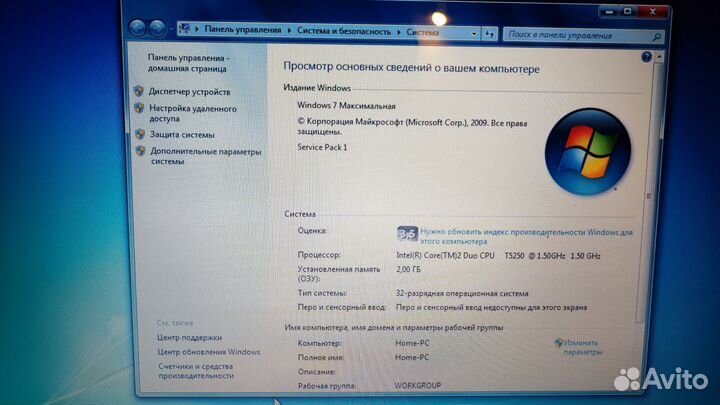The image size is (720, 405).
Task: Open help with the question mark icon
Action: tap(646, 57)
